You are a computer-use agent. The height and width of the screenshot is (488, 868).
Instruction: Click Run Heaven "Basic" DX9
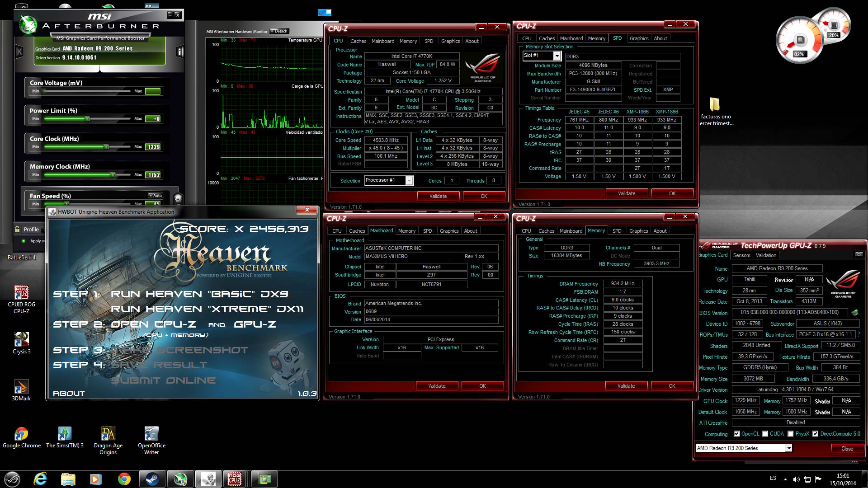coord(199,294)
